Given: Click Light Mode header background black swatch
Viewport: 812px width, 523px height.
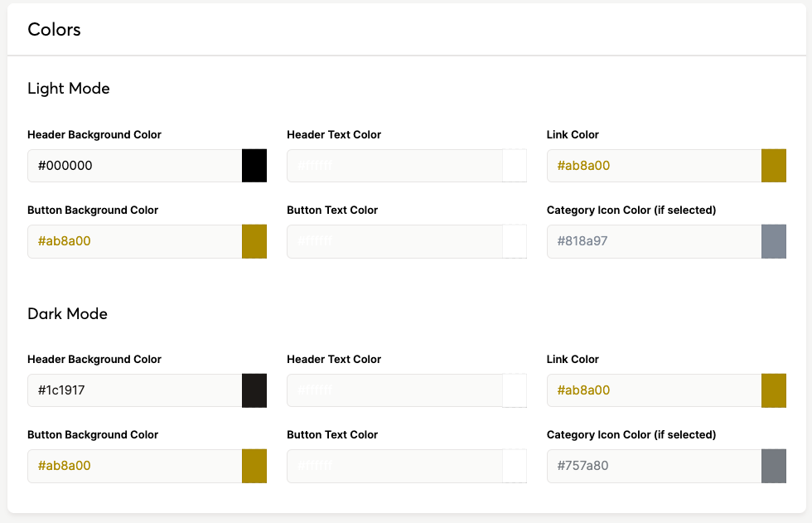Looking at the screenshot, I should pos(254,166).
